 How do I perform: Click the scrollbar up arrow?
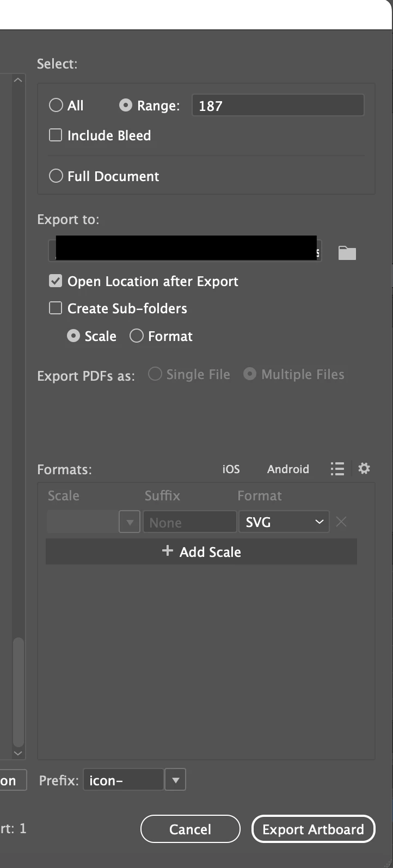click(18, 80)
